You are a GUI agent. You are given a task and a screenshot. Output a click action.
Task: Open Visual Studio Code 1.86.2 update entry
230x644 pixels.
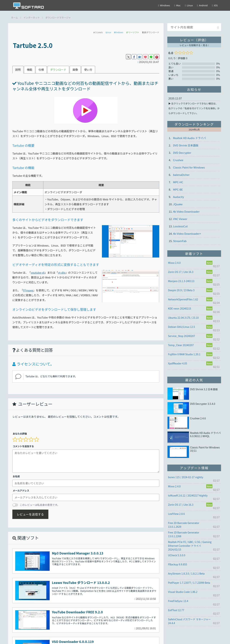183,592
